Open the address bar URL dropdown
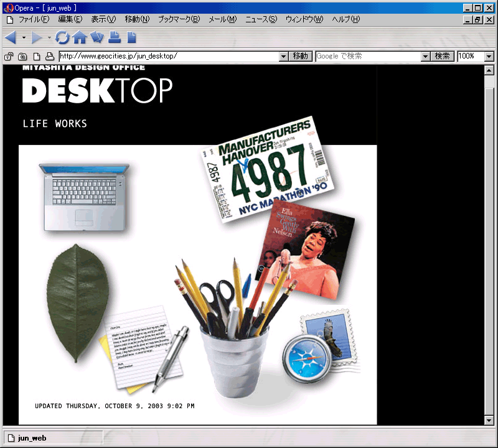The height and width of the screenshot is (448, 498). 284,57
